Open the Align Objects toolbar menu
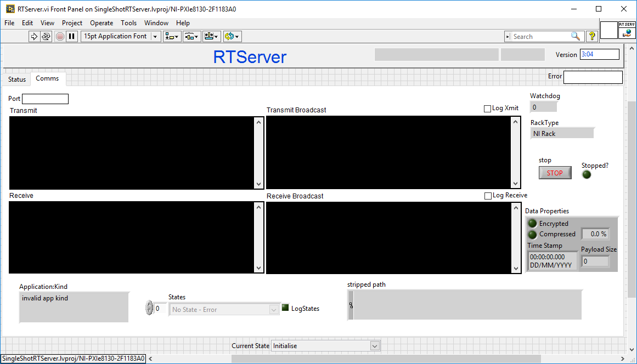Image resolution: width=637 pixels, height=364 pixels. (172, 36)
